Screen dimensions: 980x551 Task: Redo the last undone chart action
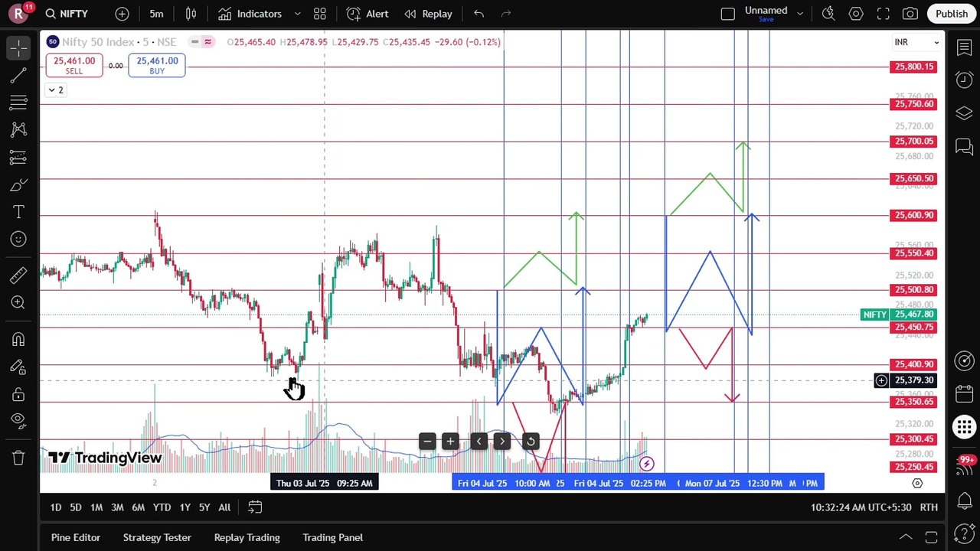(x=505, y=14)
